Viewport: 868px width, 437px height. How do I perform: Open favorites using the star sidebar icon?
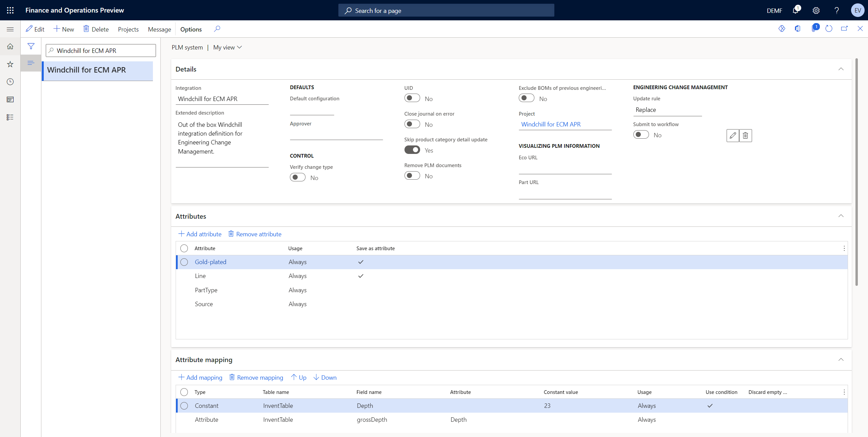pos(10,64)
